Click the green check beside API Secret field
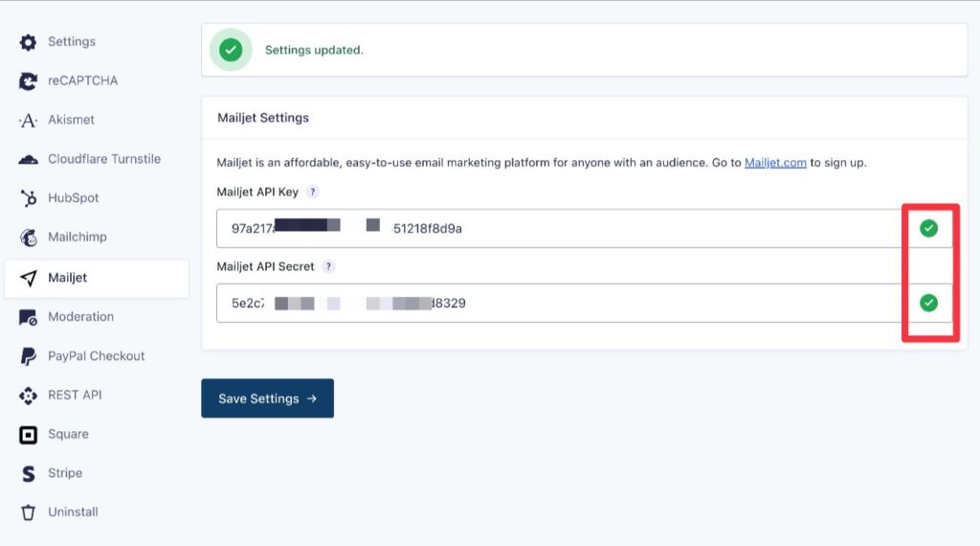This screenshot has width=980, height=546. pyautogui.click(x=928, y=303)
